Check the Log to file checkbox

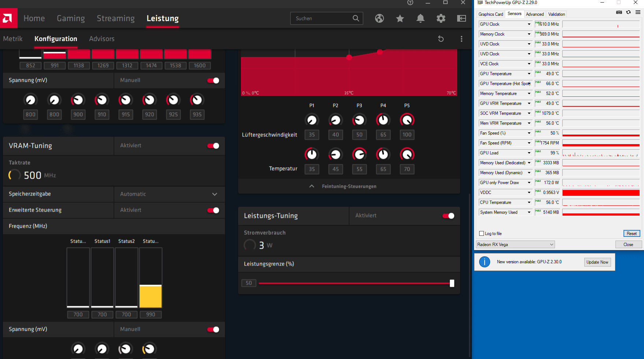click(x=482, y=234)
